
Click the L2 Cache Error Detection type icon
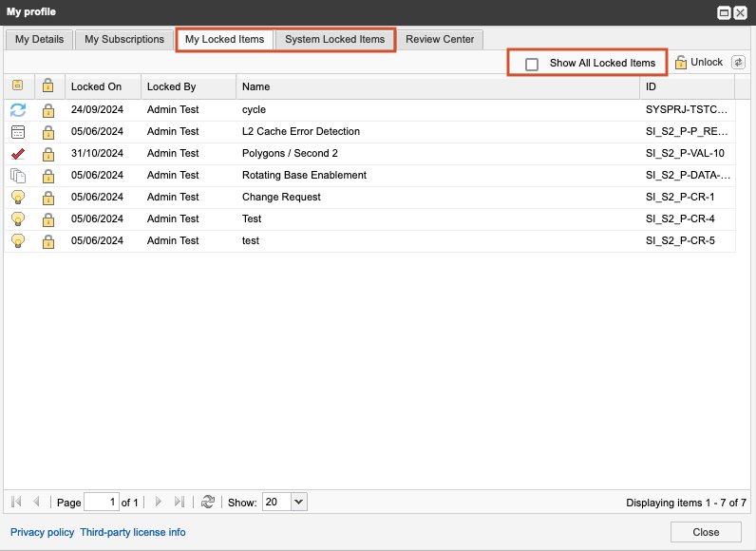click(18, 132)
